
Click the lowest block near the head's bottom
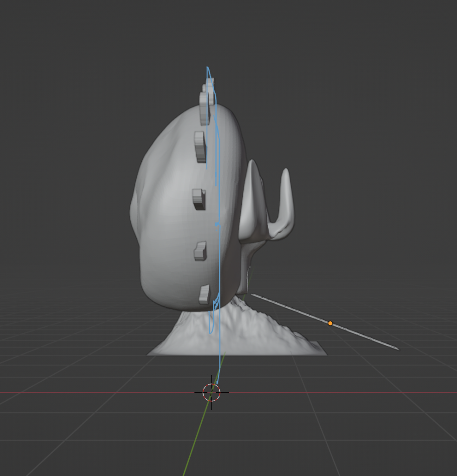point(204,295)
